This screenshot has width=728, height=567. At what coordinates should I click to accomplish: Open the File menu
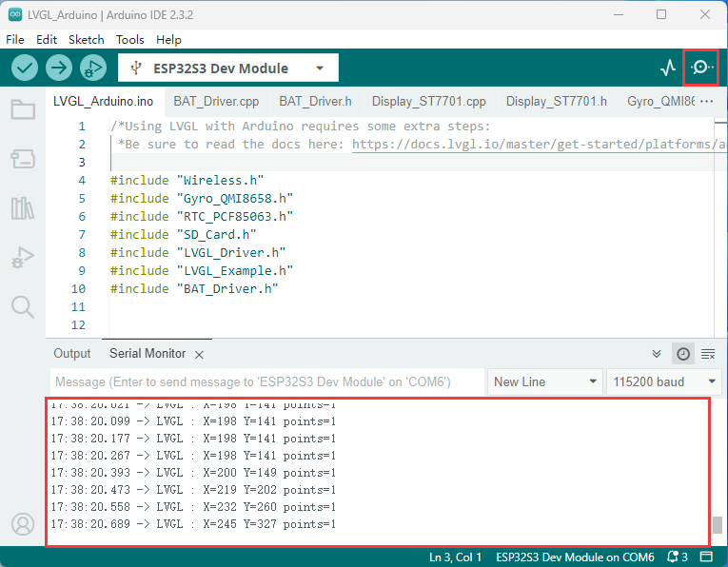(x=15, y=39)
